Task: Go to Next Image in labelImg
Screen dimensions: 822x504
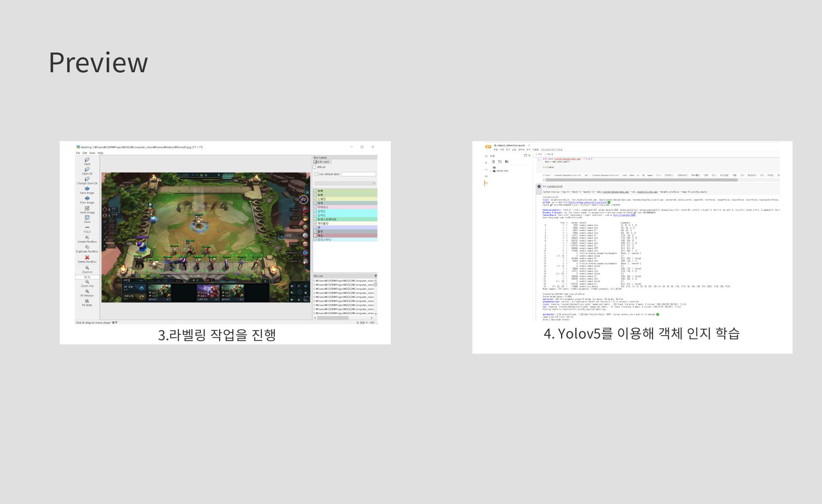Action: 87,189
